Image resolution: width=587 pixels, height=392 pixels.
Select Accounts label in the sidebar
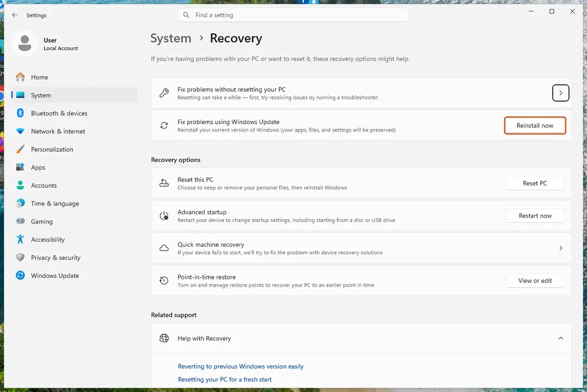[x=44, y=185]
